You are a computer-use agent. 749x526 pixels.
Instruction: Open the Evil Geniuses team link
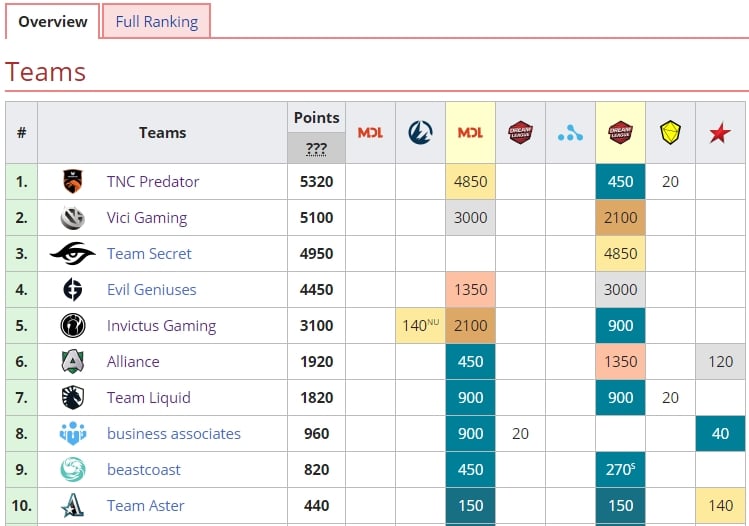point(151,290)
